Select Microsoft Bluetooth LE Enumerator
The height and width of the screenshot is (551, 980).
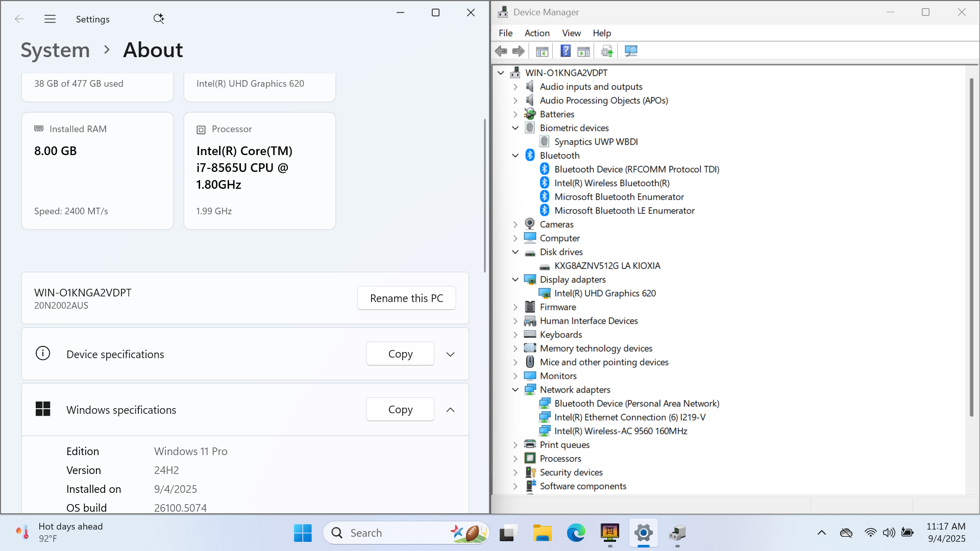(624, 211)
